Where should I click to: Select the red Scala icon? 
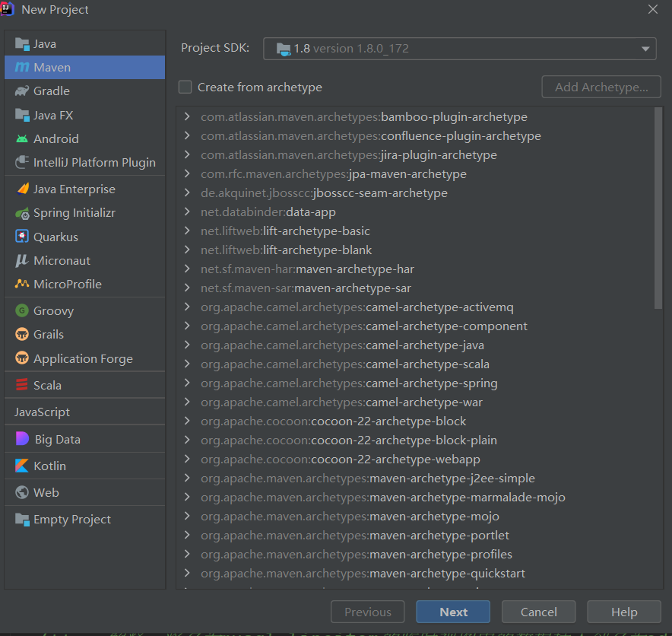coord(22,385)
